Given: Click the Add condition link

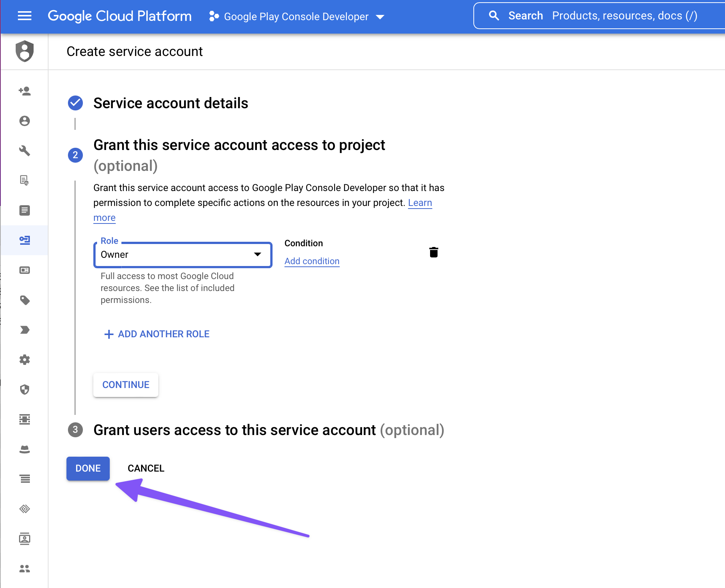Looking at the screenshot, I should click(x=312, y=261).
